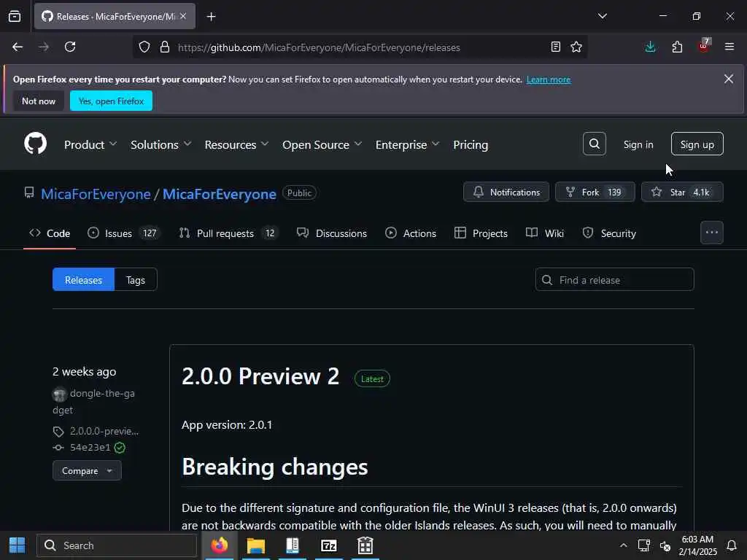Open the Security tab

tap(609, 233)
